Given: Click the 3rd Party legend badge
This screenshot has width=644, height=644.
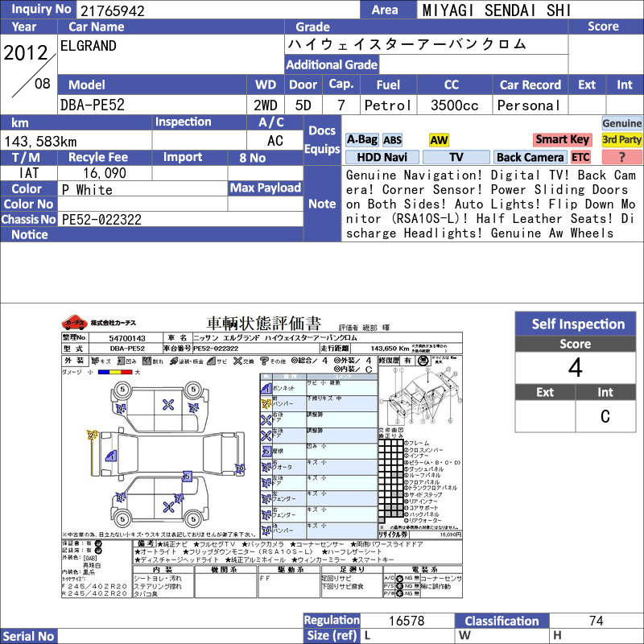Looking at the screenshot, I should click(x=621, y=139).
